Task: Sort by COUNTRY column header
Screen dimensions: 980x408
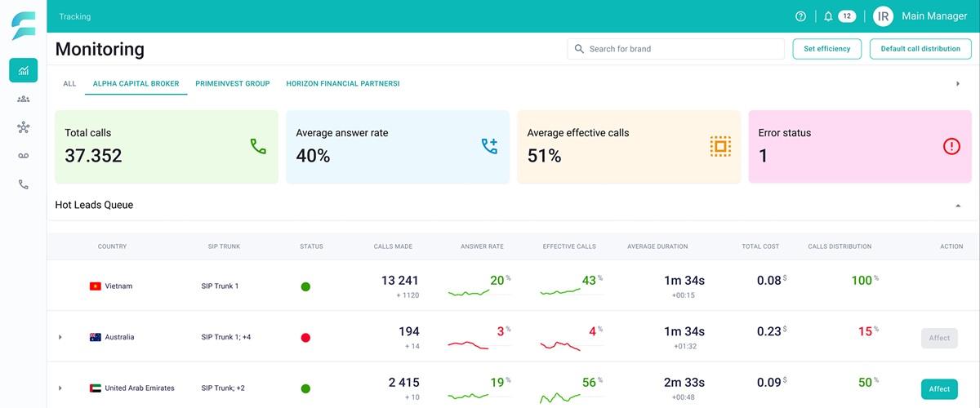Action: (112, 246)
